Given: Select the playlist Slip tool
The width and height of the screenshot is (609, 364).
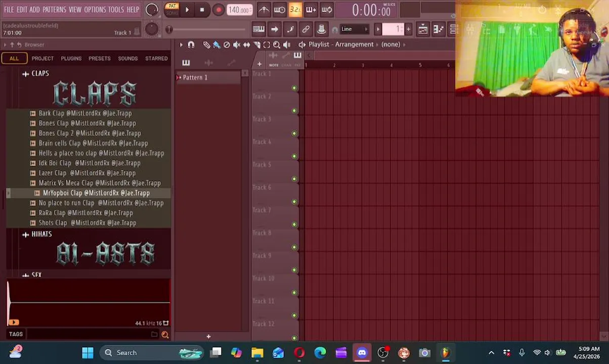Looking at the screenshot, I should tap(246, 45).
